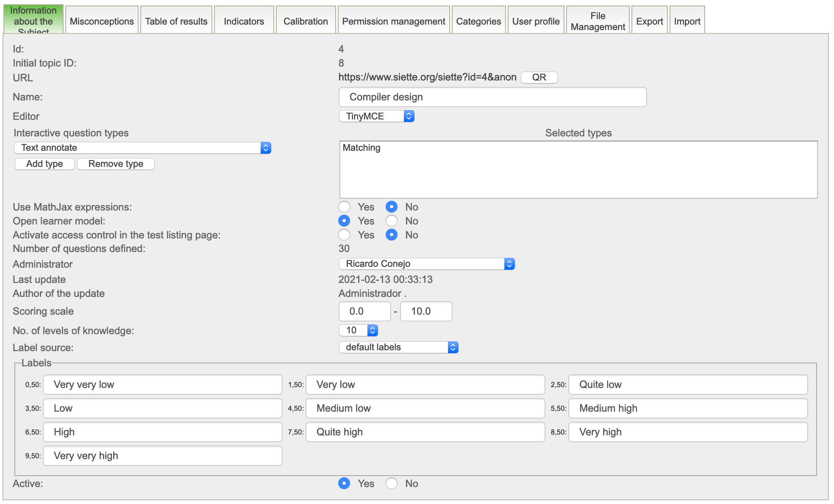Image resolution: width=834 pixels, height=504 pixels.
Task: Change the number of knowledge levels dropdown
Action: (358, 330)
